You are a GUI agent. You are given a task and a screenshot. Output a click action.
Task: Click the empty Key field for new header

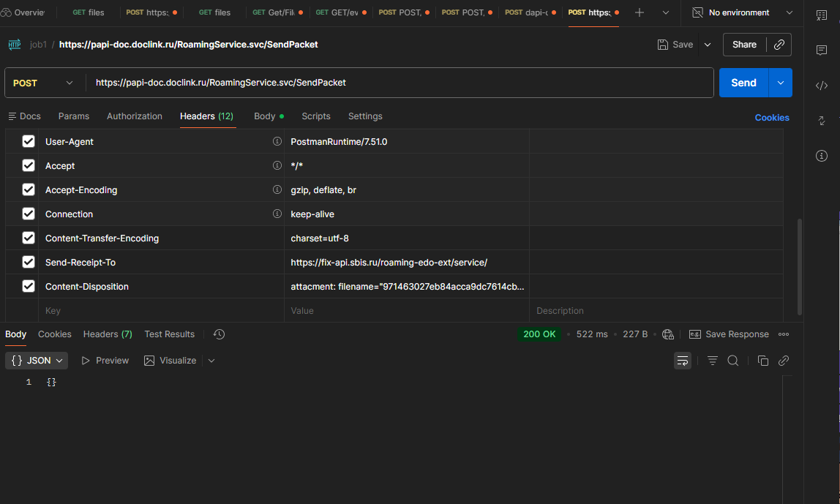coord(161,311)
